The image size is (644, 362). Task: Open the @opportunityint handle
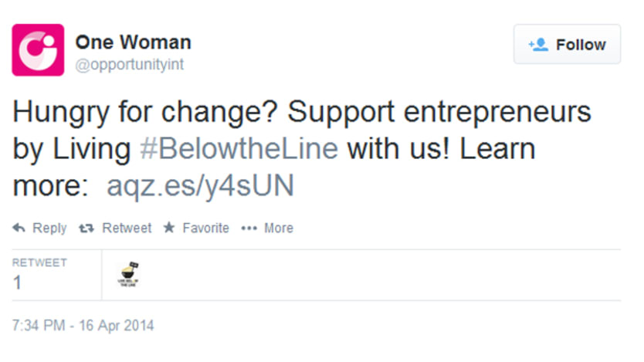click(x=130, y=65)
